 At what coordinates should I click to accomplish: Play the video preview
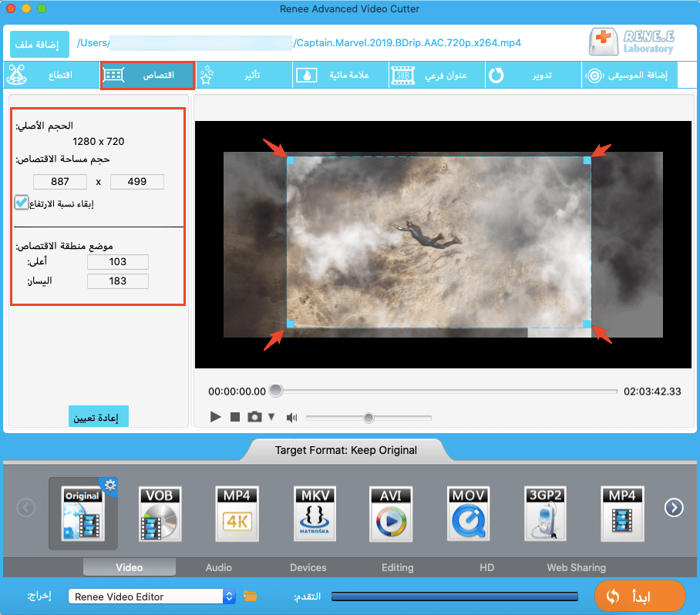(x=216, y=417)
